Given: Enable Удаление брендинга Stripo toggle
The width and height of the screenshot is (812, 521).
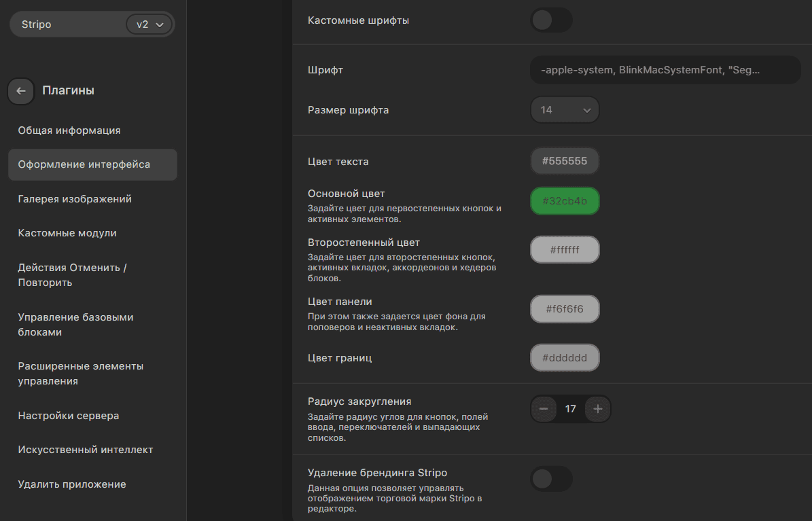Looking at the screenshot, I should [x=551, y=479].
